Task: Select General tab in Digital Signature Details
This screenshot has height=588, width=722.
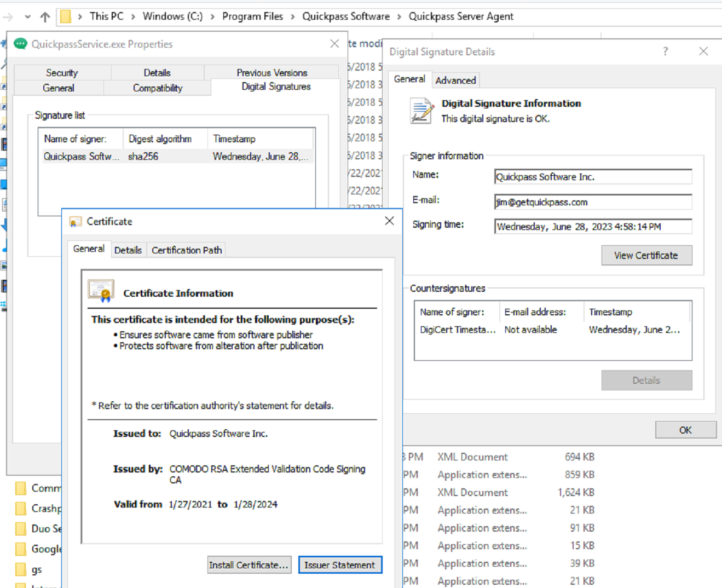Action: (x=409, y=79)
